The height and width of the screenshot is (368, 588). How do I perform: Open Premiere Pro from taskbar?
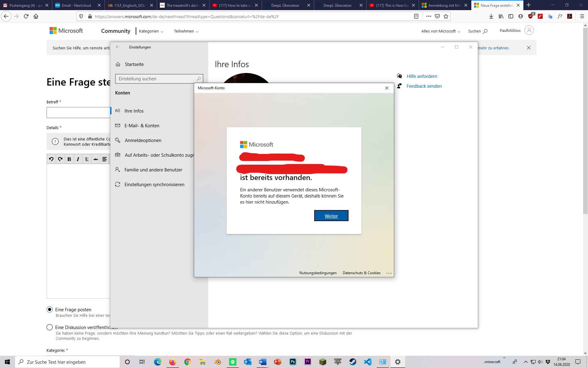pos(308,362)
